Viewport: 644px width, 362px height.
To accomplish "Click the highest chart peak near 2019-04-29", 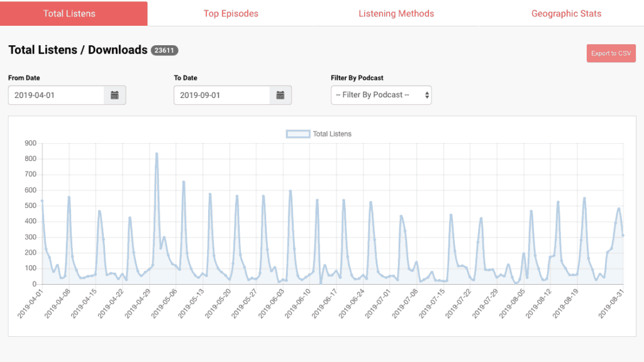I will click(157, 154).
